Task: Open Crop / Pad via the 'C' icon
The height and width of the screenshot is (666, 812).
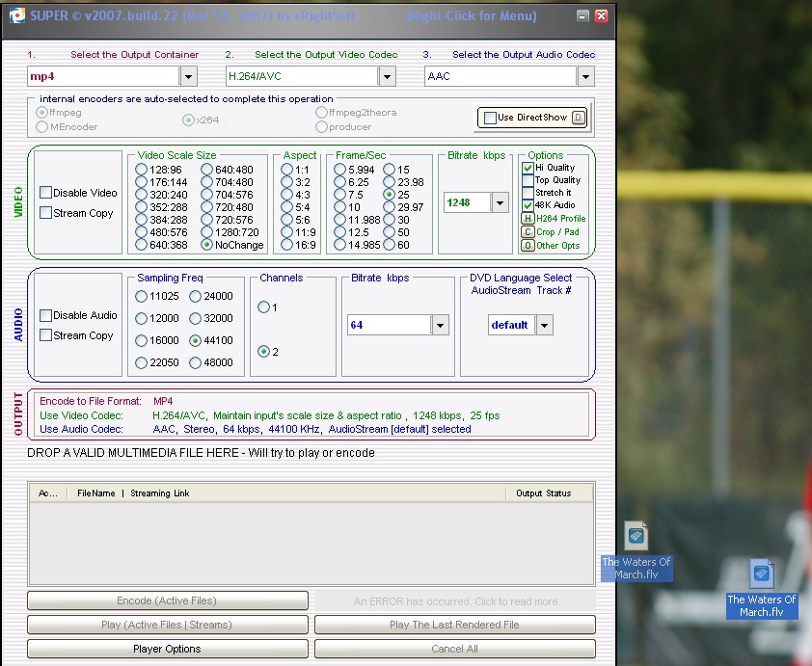Action: pyautogui.click(x=528, y=232)
